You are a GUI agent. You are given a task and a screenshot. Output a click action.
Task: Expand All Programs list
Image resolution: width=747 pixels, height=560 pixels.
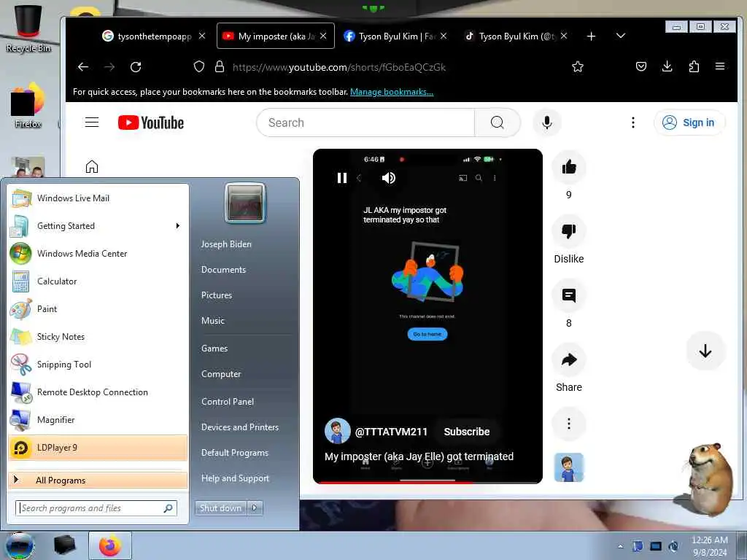(x=98, y=480)
